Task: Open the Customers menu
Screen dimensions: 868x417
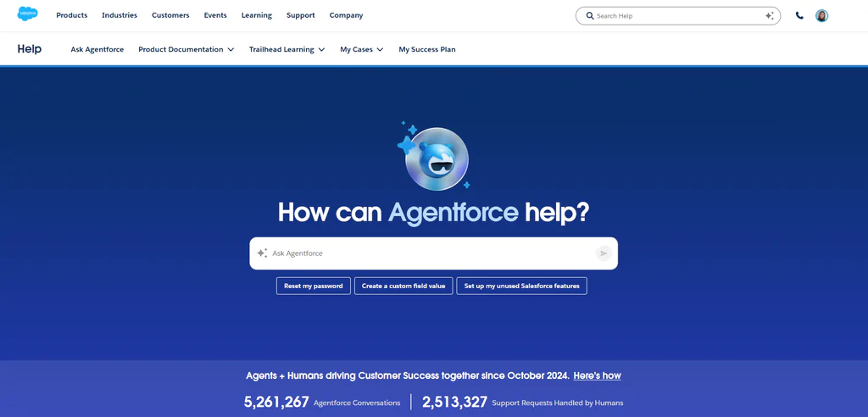Action: [170, 15]
